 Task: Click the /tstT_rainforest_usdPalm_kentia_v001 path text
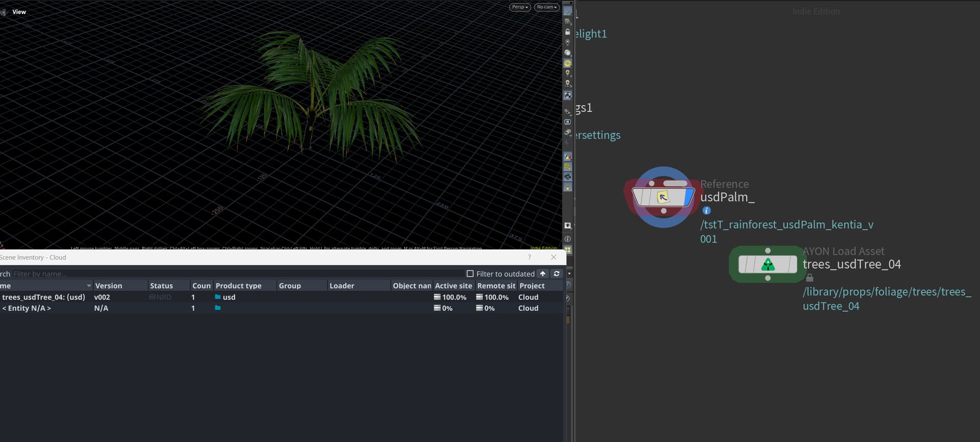click(787, 232)
